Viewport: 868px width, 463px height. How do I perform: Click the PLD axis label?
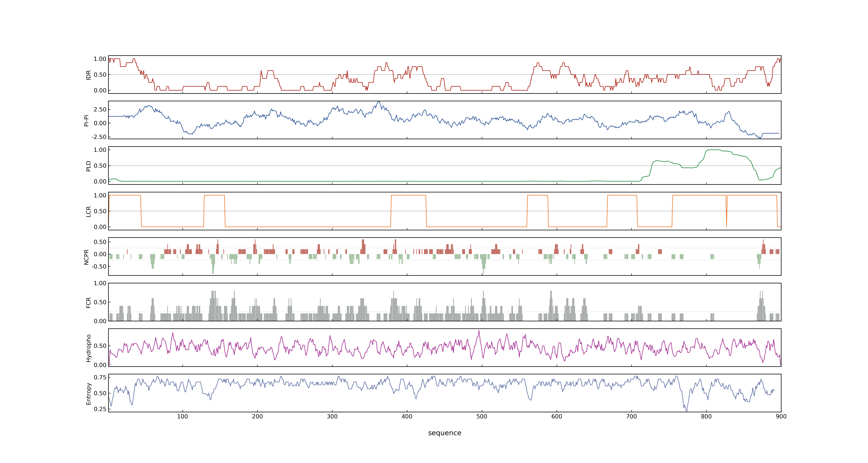88,166
